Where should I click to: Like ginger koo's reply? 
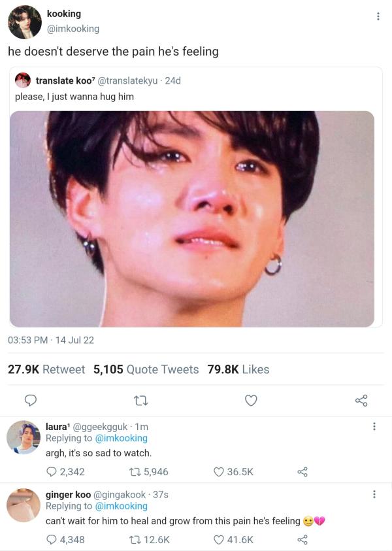(x=219, y=540)
